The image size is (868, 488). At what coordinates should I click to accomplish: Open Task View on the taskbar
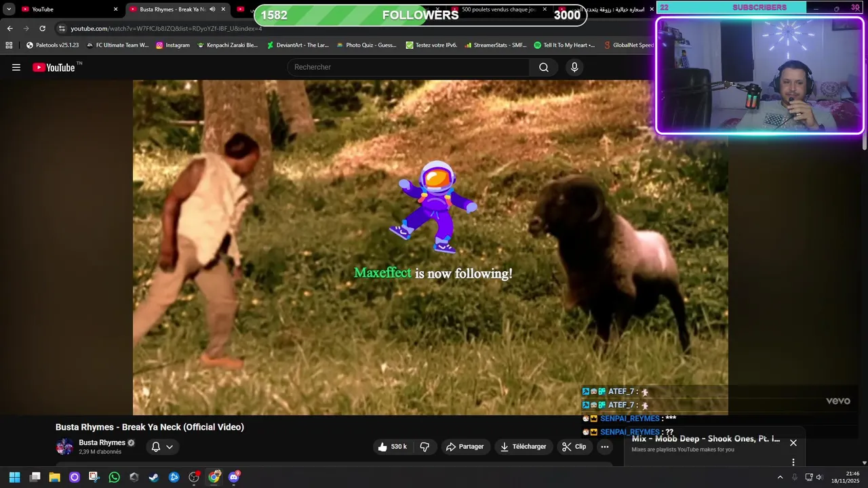[x=35, y=477]
